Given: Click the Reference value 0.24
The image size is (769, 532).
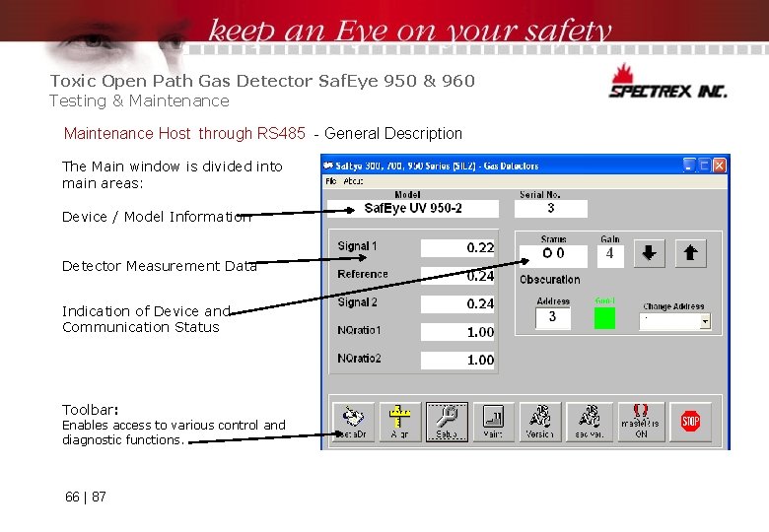Looking at the screenshot, I should pos(457,276).
